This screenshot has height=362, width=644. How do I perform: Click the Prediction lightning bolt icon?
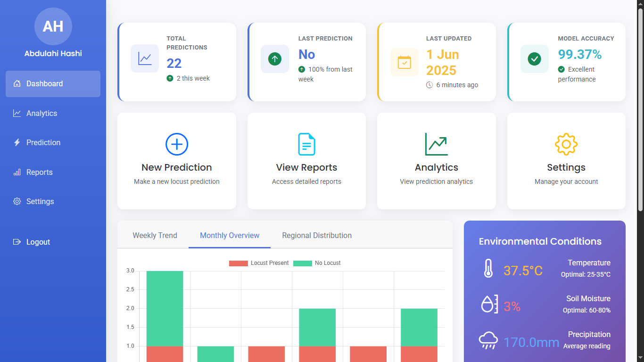17,142
